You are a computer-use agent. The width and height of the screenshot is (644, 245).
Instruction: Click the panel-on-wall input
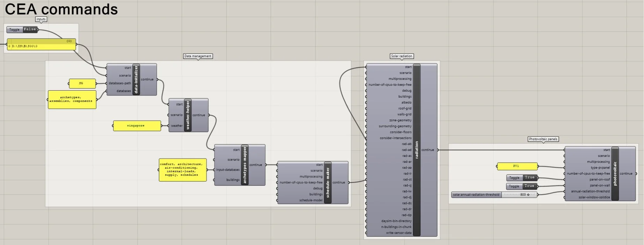click(x=600, y=185)
